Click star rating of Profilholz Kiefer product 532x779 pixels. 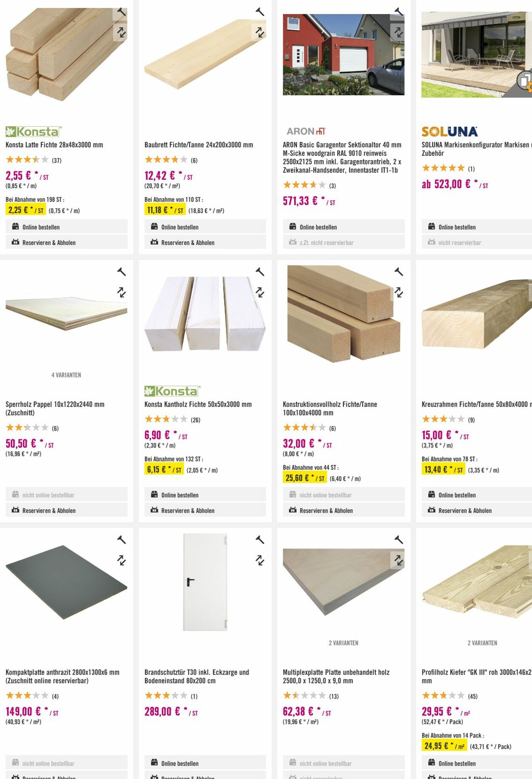443,696
